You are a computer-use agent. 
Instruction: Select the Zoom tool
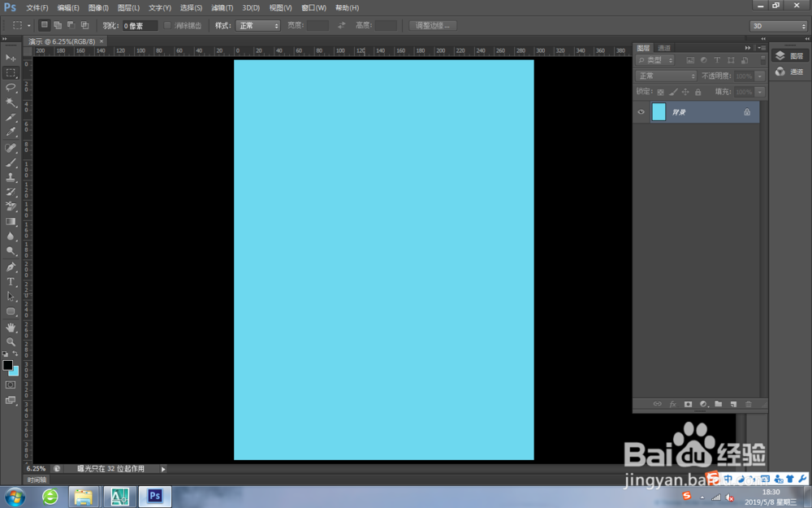click(x=11, y=341)
